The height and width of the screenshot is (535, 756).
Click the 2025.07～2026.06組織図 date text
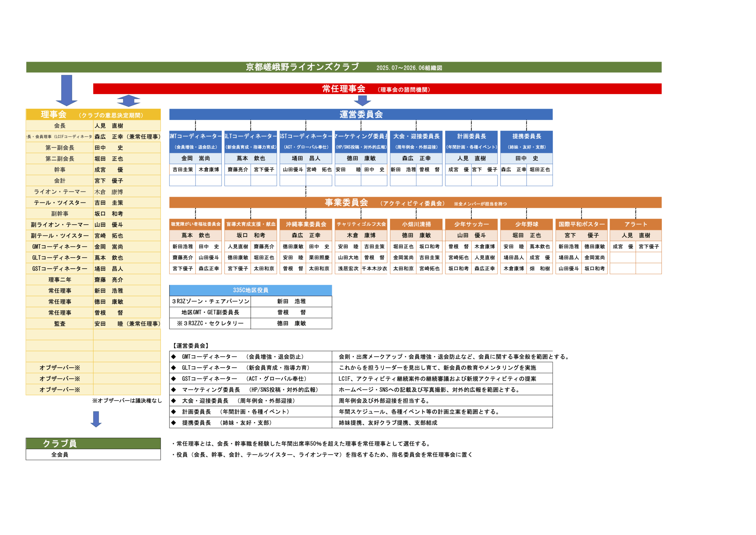tap(409, 68)
